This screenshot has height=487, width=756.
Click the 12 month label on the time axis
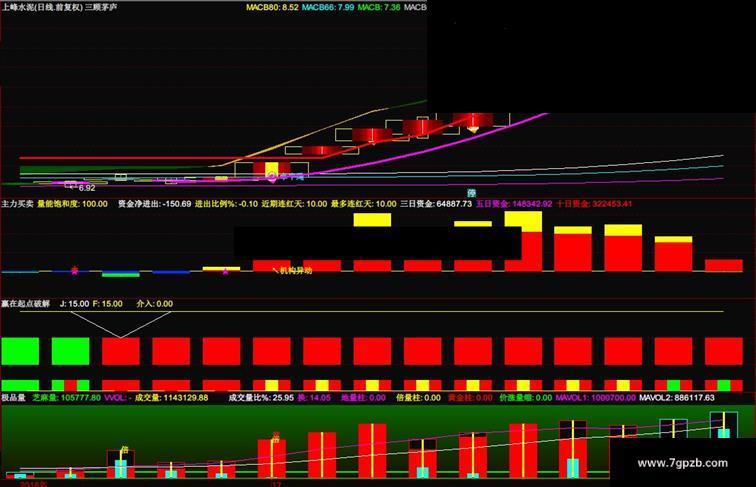[x=277, y=484]
